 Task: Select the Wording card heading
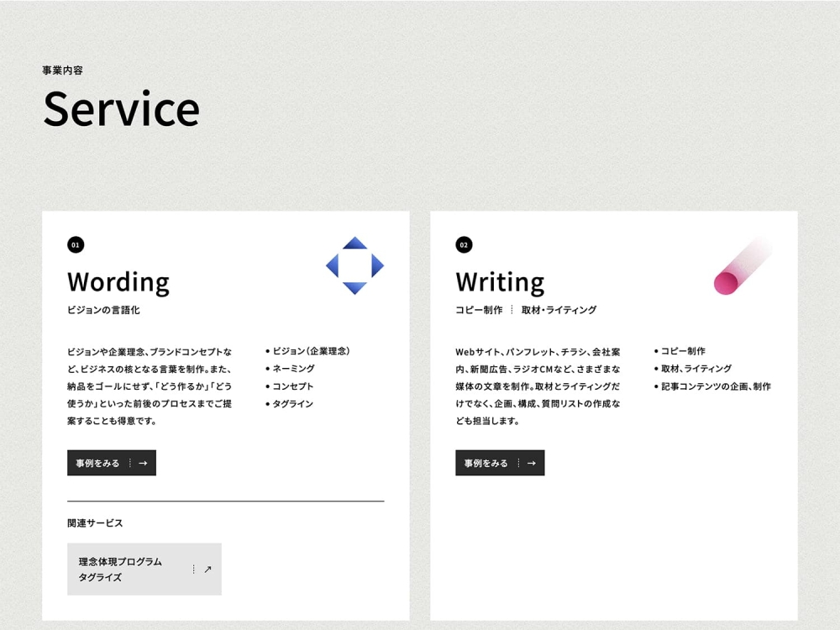tap(118, 281)
